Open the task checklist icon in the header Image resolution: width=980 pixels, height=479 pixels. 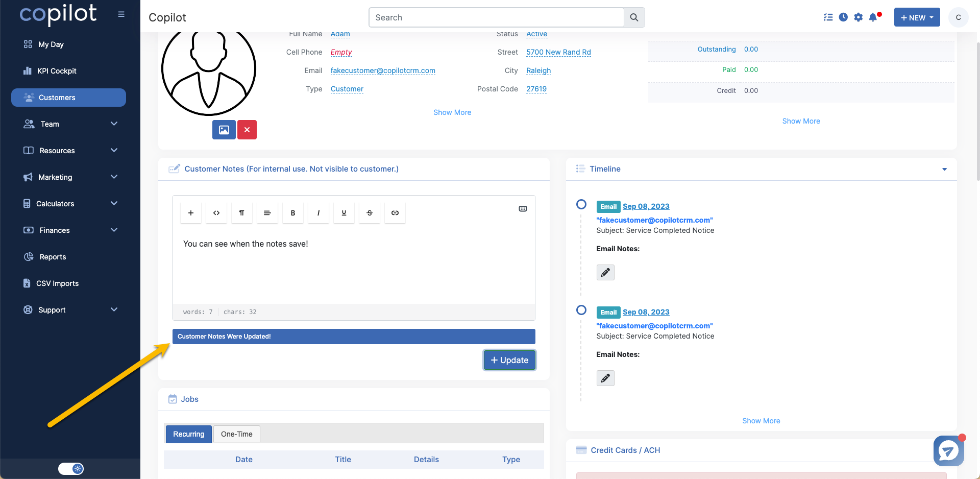[x=828, y=17]
